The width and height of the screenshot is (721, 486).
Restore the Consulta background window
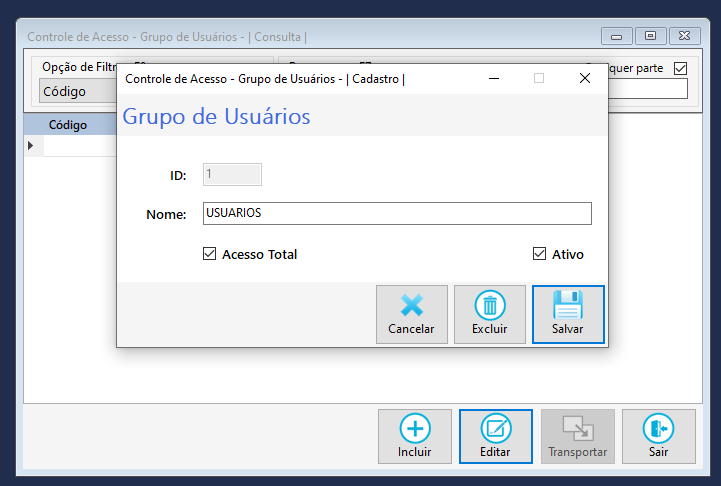click(x=650, y=36)
